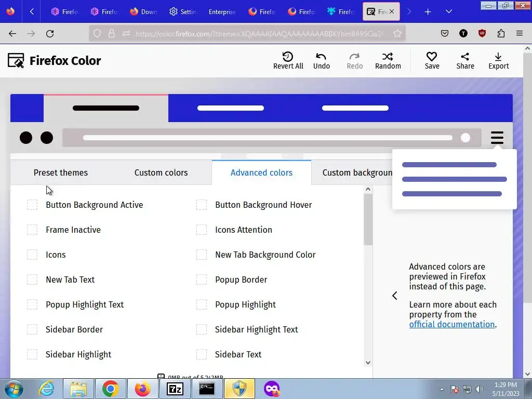Image resolution: width=532 pixels, height=399 pixels.
Task: Select Popup Highlight color box
Action: click(x=202, y=304)
